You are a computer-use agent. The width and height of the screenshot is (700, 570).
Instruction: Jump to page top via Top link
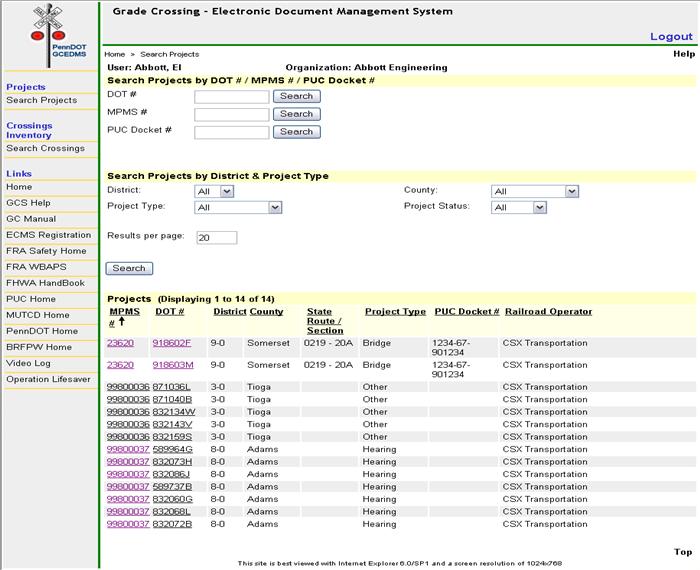683,552
